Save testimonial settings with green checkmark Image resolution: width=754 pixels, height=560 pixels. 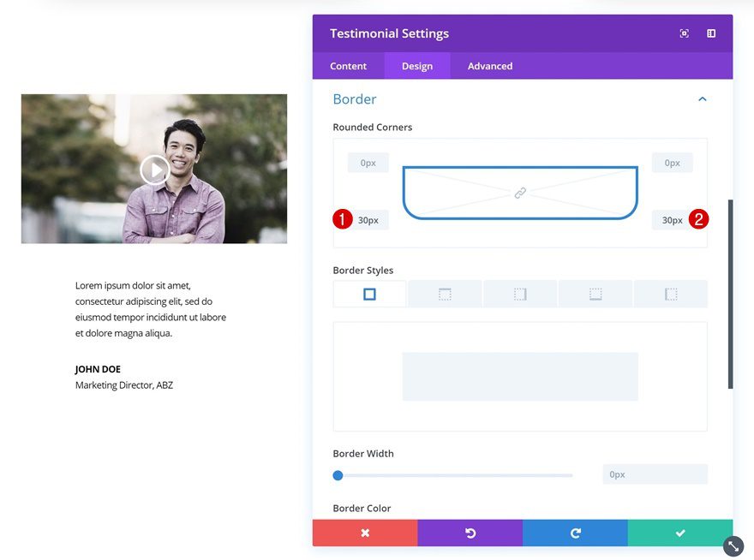pyautogui.click(x=679, y=532)
